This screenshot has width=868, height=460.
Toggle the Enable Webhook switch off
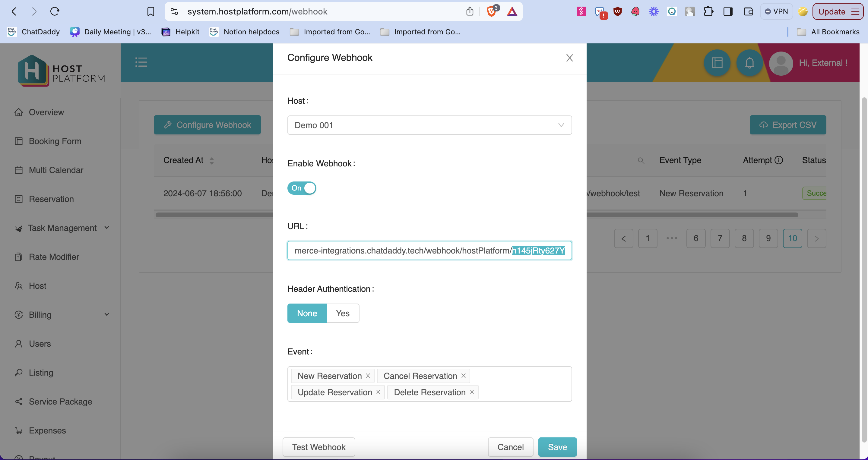coord(302,188)
